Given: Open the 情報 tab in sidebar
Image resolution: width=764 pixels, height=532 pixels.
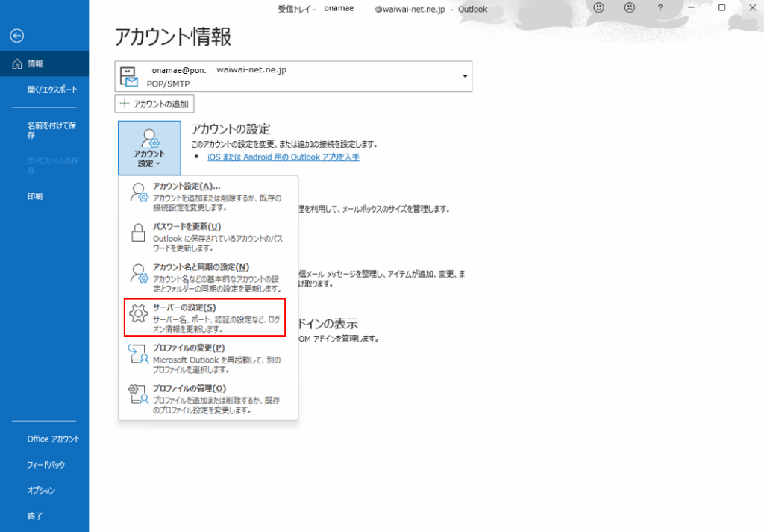Looking at the screenshot, I should click(44, 64).
